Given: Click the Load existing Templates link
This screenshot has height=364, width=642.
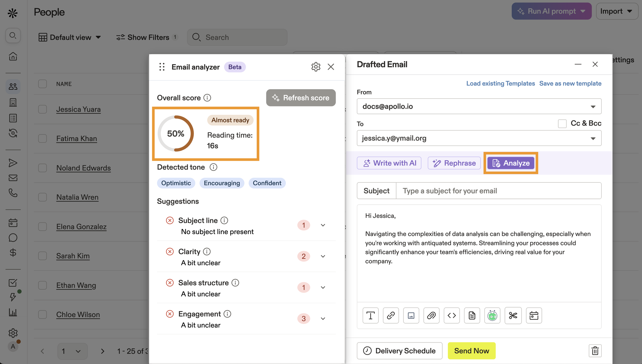Looking at the screenshot, I should [500, 83].
